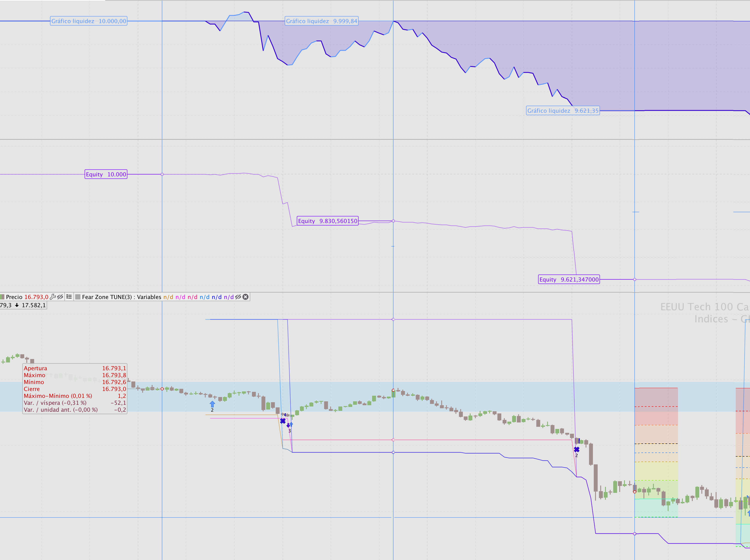
Task: Click the first dark blue exit cross
Action: click(283, 421)
